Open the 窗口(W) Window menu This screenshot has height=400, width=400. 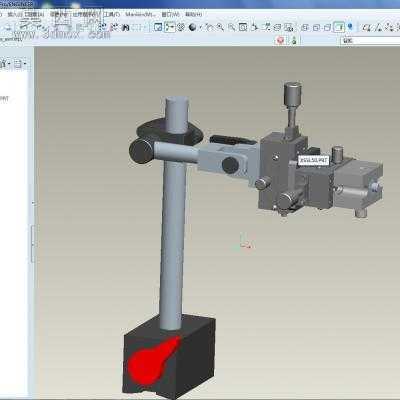[170, 15]
